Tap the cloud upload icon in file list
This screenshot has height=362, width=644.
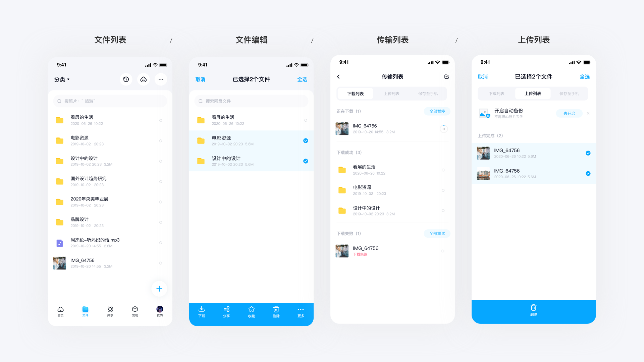pyautogui.click(x=143, y=79)
